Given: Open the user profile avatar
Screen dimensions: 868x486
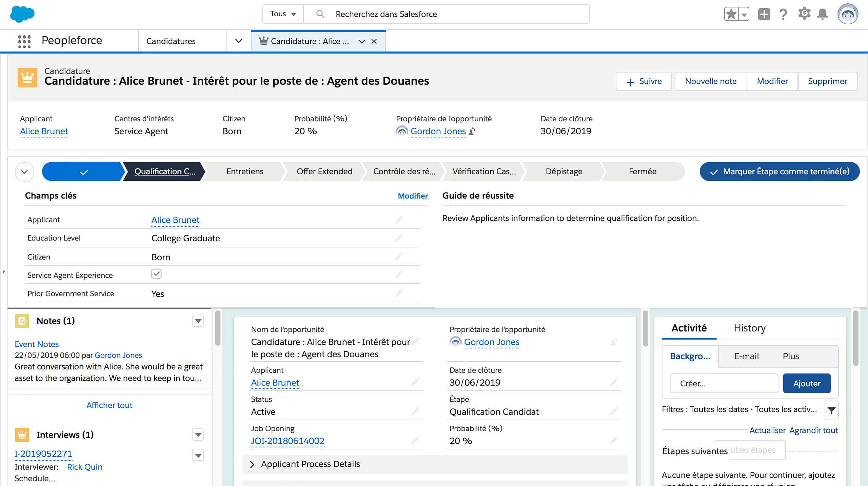Looking at the screenshot, I should pyautogui.click(x=848, y=14).
